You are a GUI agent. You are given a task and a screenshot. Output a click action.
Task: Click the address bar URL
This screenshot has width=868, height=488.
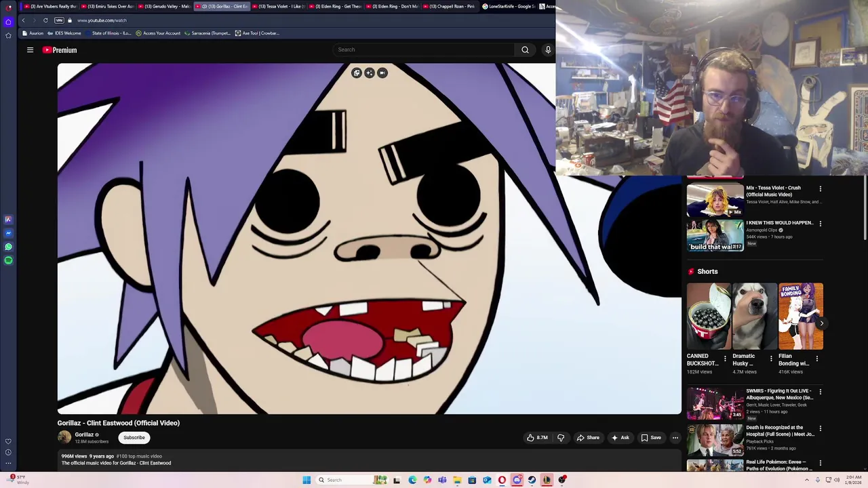(x=102, y=20)
